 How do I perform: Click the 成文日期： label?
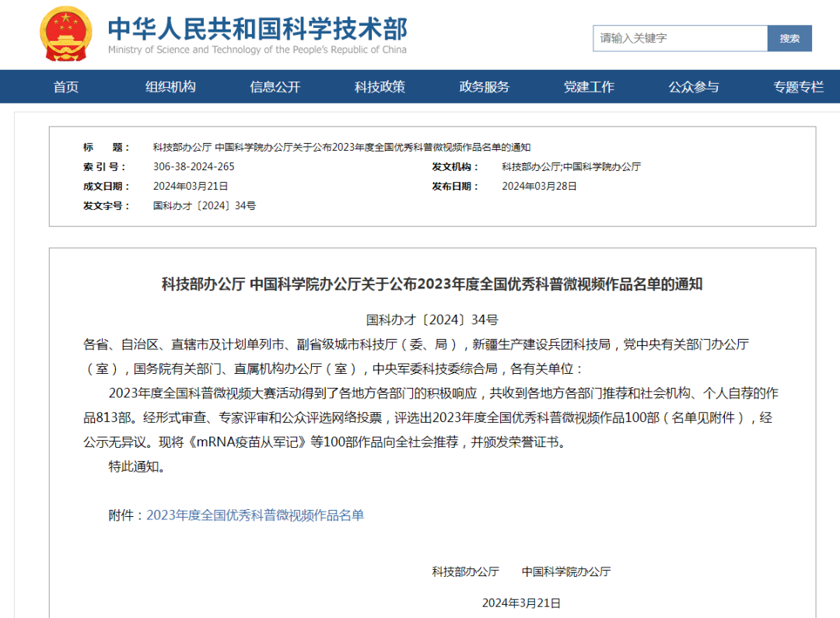106,187
